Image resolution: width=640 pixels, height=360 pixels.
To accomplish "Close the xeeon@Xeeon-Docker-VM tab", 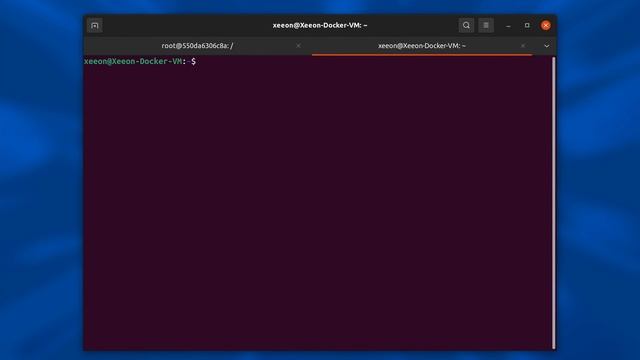I will [523, 46].
